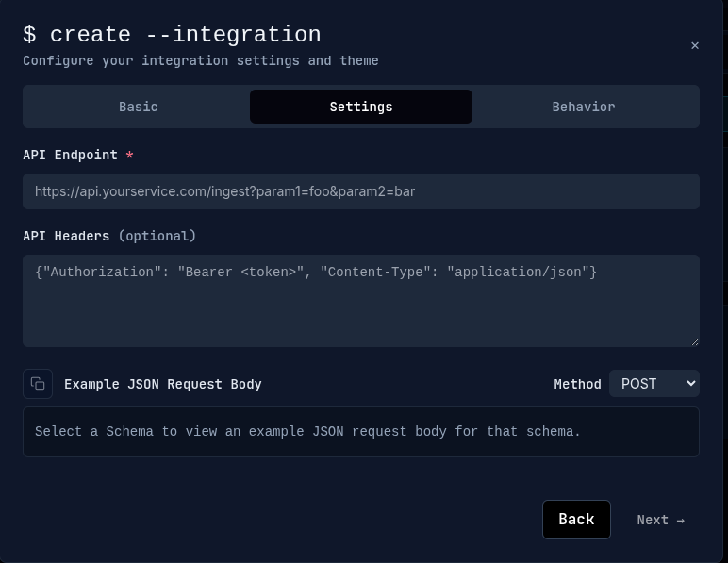Grab the API Headers textarea resize handle
The image size is (728, 563).
click(x=694, y=341)
